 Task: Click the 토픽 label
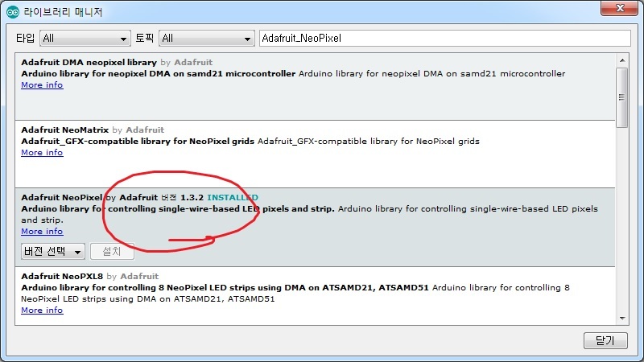pyautogui.click(x=145, y=38)
